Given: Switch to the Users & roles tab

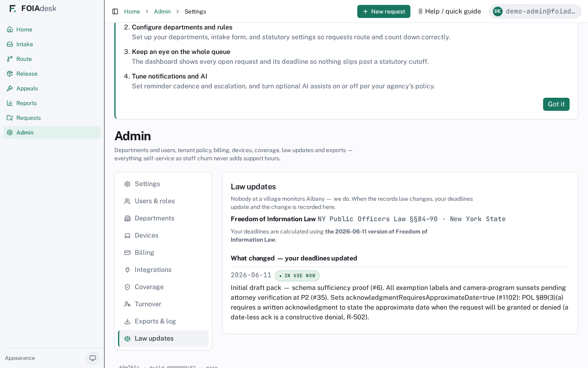Looking at the screenshot, I should coord(163,201).
